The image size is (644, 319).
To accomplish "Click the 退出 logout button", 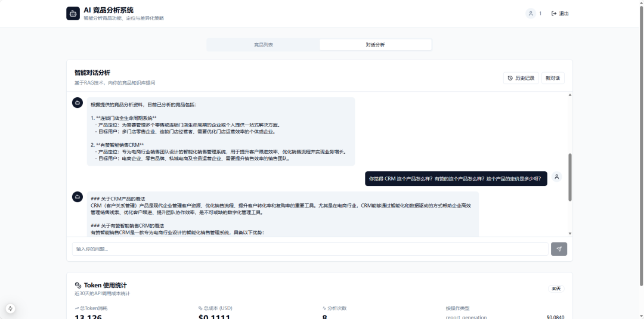I will (560, 13).
